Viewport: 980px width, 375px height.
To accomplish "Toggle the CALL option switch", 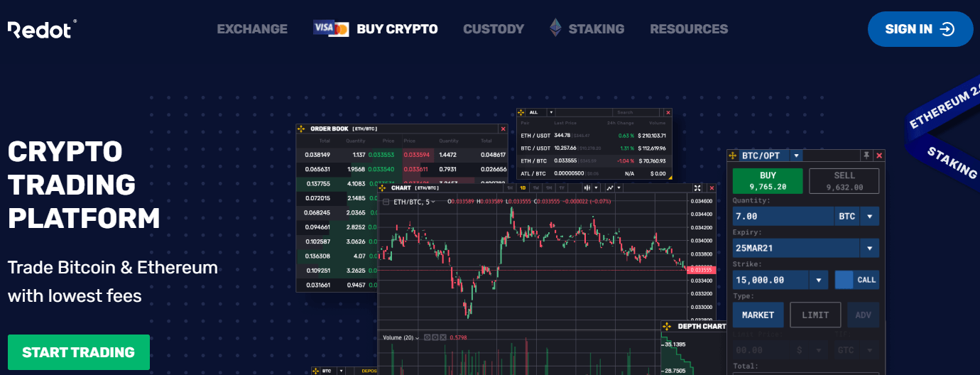I will [x=856, y=280].
